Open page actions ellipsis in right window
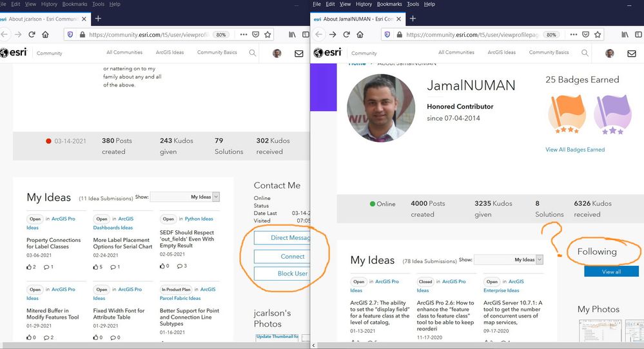 pos(574,35)
